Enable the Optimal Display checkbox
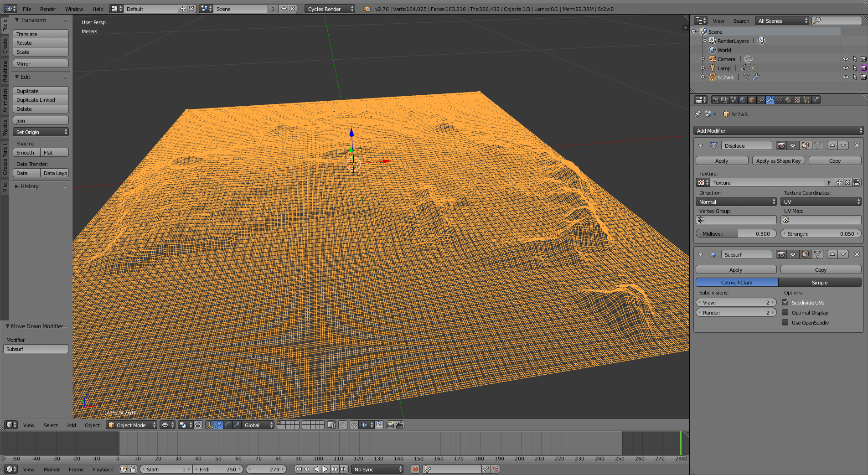Viewport: 868px width, 475px height. (785, 312)
